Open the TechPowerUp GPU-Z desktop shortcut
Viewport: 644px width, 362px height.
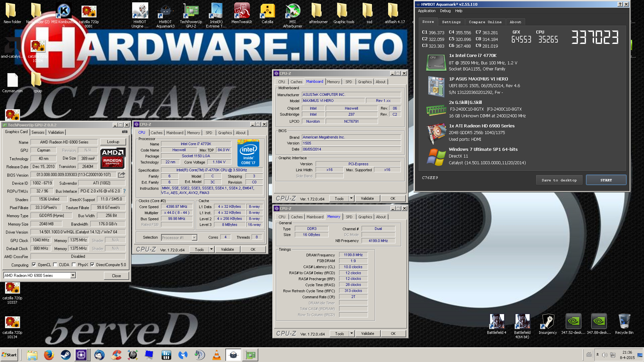point(191,15)
